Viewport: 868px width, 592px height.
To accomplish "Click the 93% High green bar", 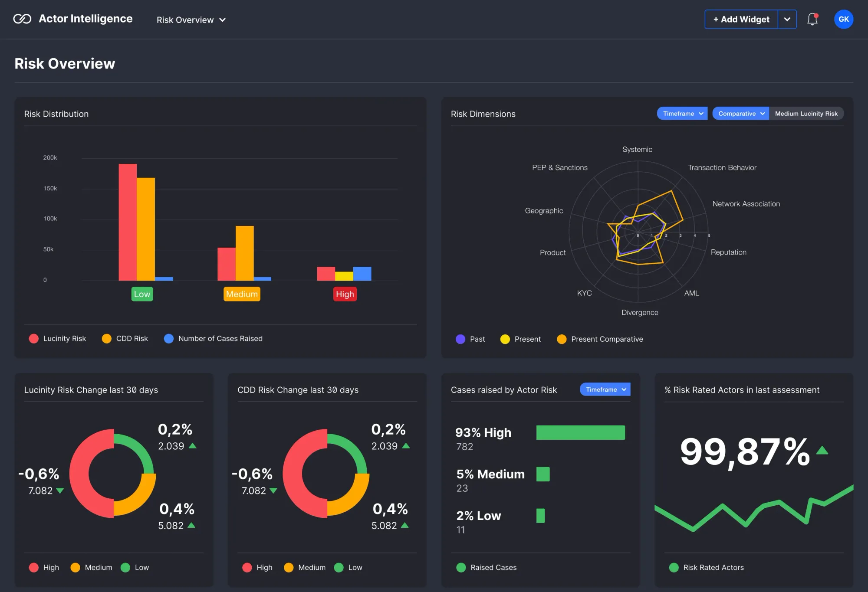I will [x=580, y=432].
